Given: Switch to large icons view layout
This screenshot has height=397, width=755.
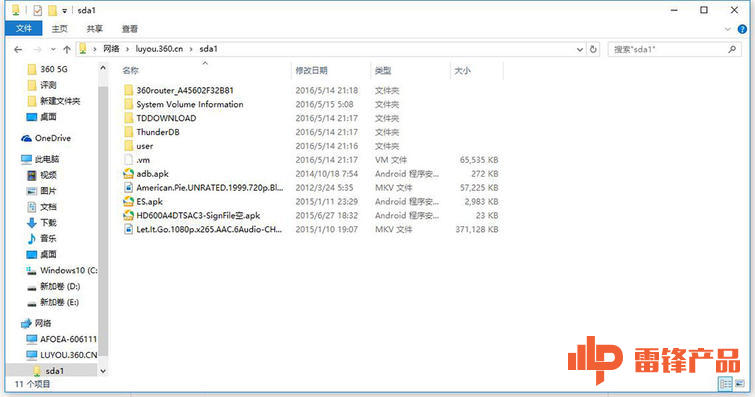Looking at the screenshot, I should (740, 384).
